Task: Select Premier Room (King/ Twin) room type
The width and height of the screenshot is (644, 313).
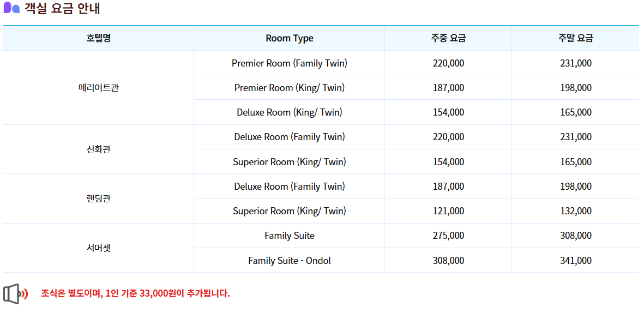Action: 289,87
